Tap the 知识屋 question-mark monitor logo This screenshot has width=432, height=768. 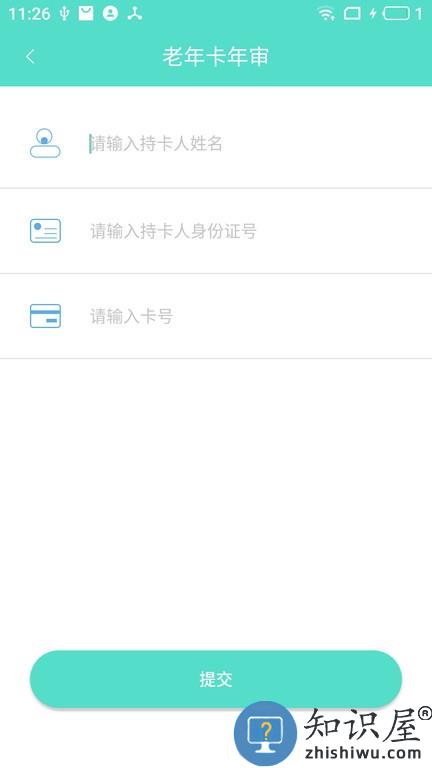(x=265, y=733)
